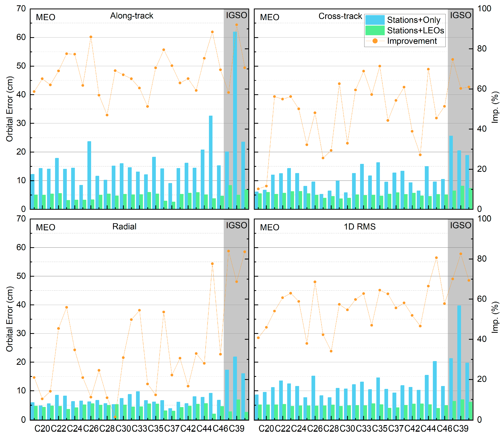This screenshot has height=437, width=504.
Task: Click the lowest orange point in Radial panel
Action: (115, 417)
